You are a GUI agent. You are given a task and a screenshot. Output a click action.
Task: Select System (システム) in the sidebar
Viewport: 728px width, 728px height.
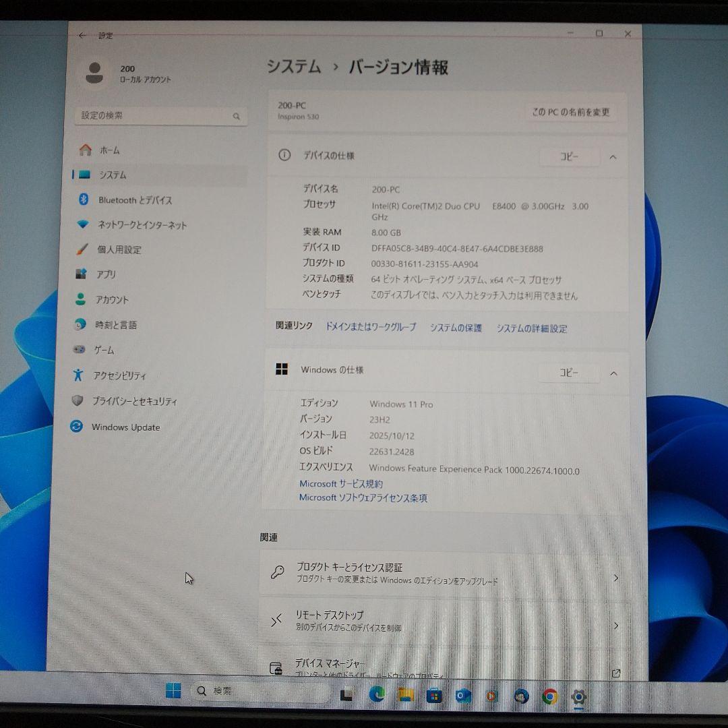click(x=160, y=175)
